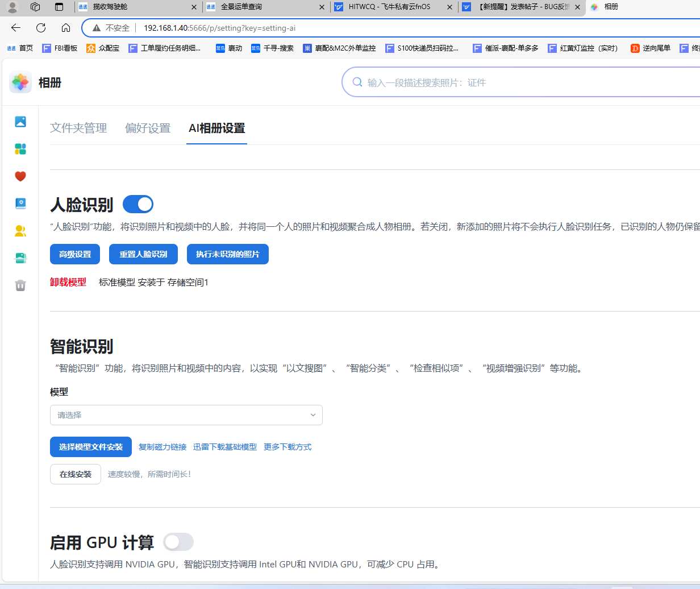700x589 pixels.
Task: Open the People icon in sidebar
Action: (20, 231)
